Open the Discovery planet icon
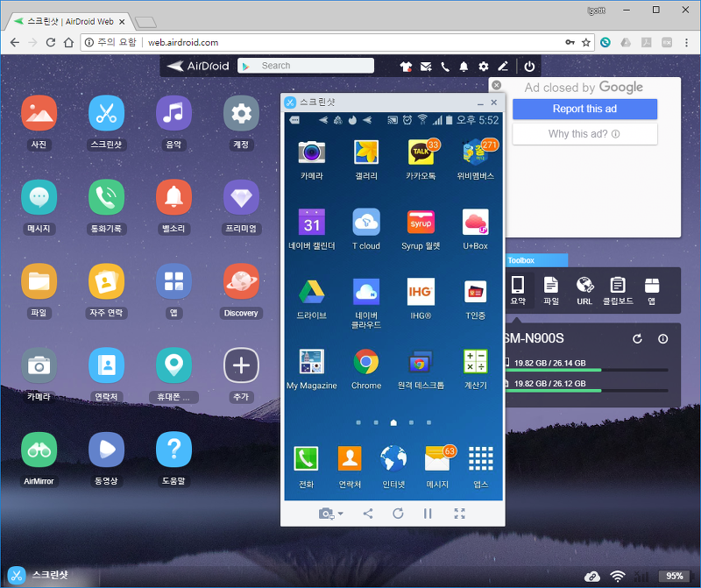The height and width of the screenshot is (588, 701). point(241,281)
